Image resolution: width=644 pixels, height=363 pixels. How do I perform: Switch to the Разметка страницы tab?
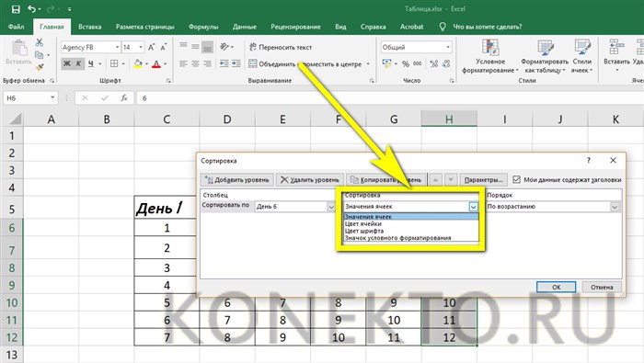pos(144,27)
